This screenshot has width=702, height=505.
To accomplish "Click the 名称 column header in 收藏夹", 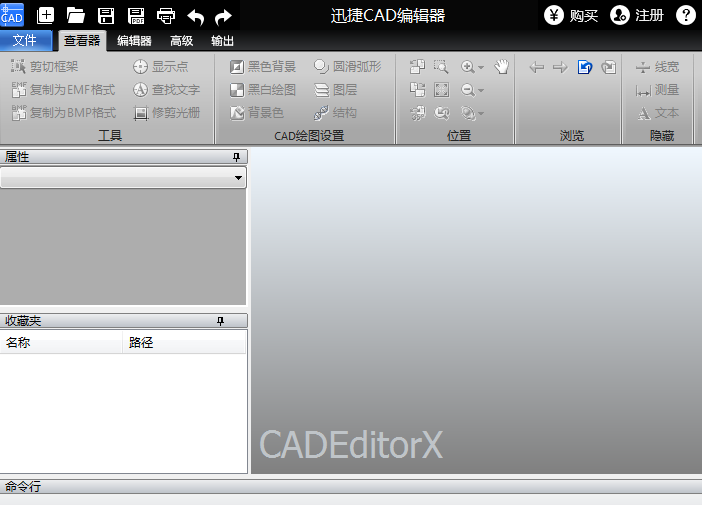I will pos(60,343).
